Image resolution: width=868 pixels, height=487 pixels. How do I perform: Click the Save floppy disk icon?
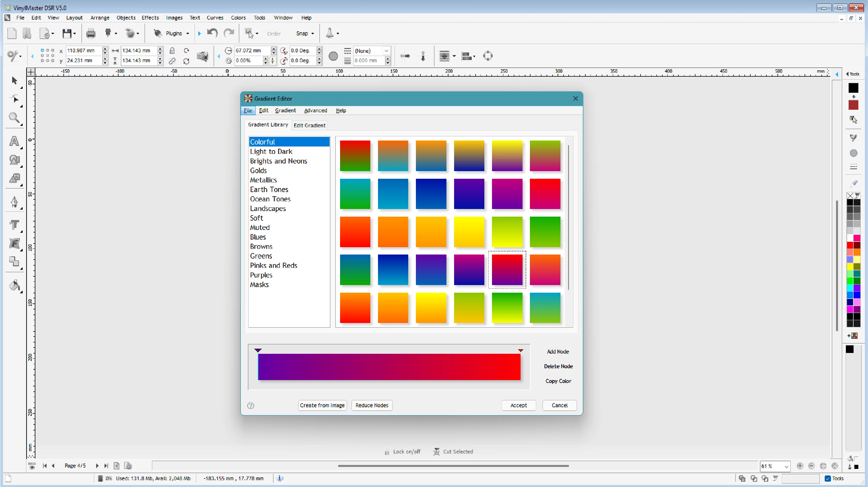coord(67,33)
